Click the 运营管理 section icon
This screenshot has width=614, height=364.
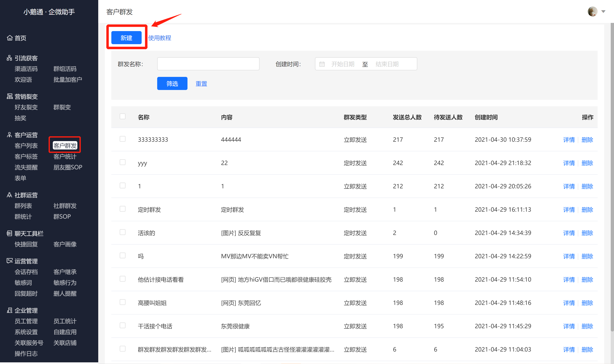tap(10, 261)
